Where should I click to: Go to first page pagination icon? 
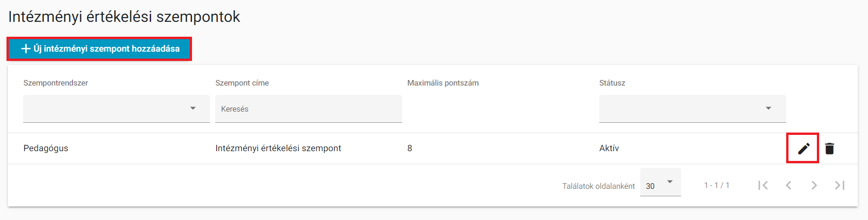[x=763, y=185]
